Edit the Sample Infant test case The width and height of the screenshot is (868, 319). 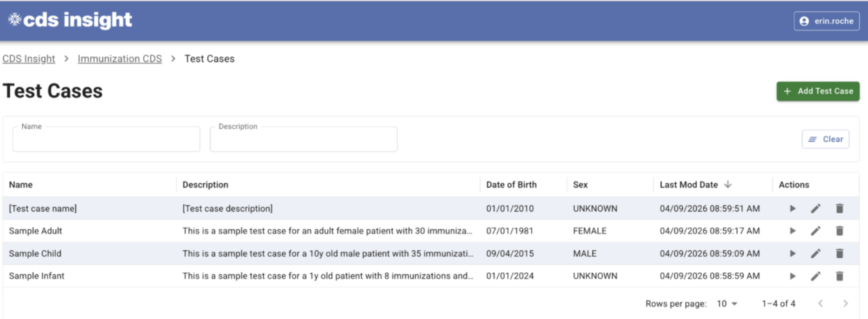point(815,276)
